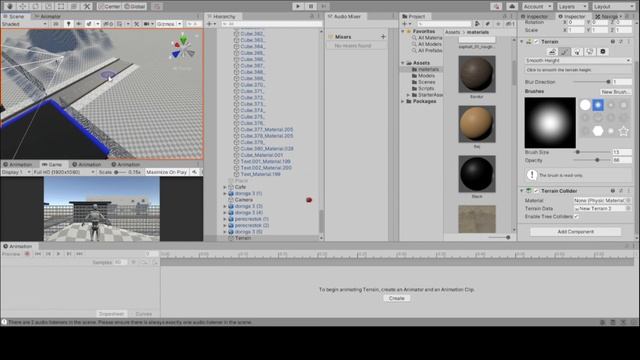The image size is (640, 360).
Task: Open the Layout dropdown
Action: tap(613, 7)
